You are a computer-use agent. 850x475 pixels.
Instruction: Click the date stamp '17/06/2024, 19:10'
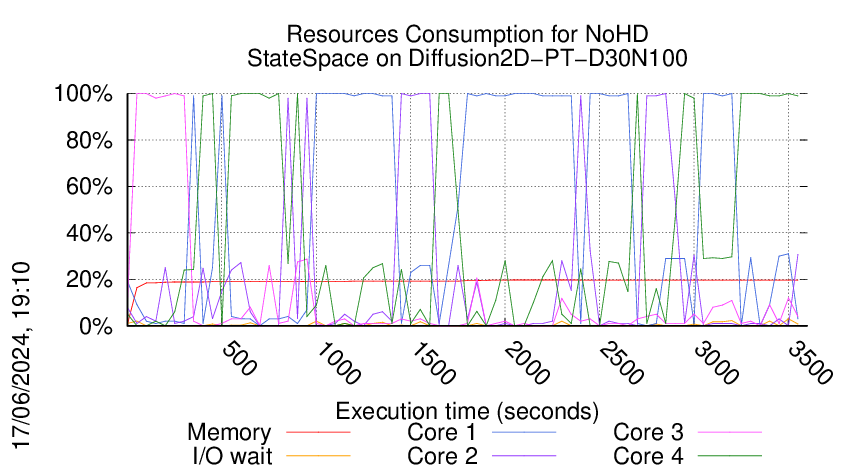click(21, 355)
